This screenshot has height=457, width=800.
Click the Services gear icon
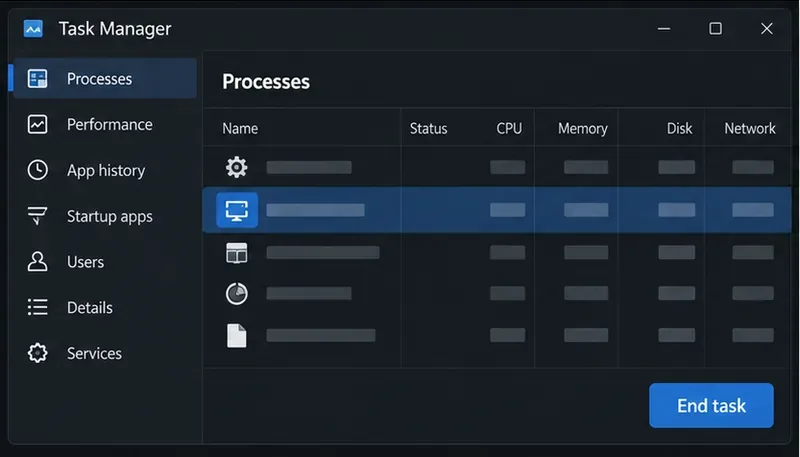pos(37,353)
